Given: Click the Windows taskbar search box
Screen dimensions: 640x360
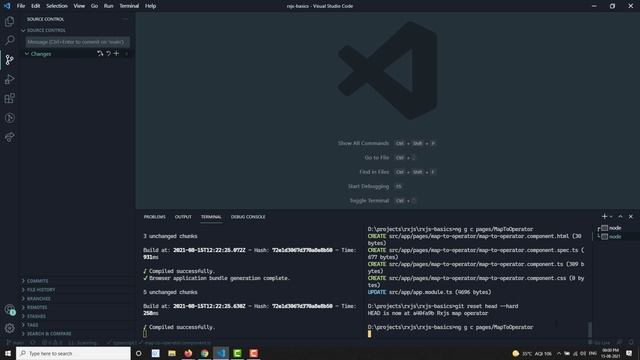Looking at the screenshot, I should [x=73, y=353].
